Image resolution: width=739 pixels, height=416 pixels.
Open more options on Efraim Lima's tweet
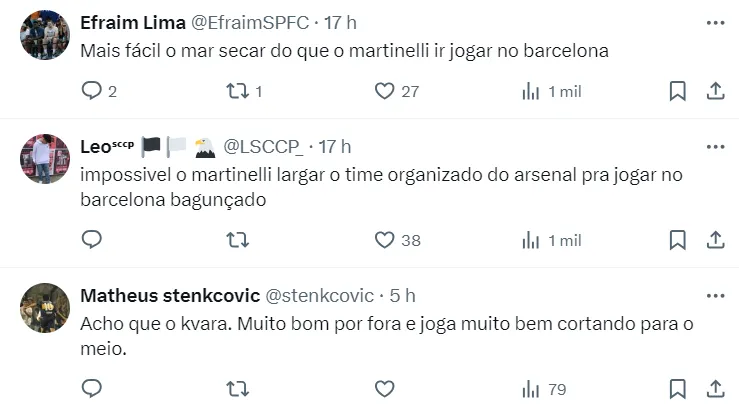[715, 22]
